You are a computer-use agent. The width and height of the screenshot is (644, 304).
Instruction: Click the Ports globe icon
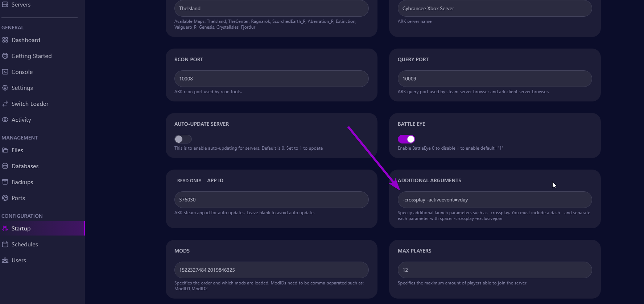5,198
